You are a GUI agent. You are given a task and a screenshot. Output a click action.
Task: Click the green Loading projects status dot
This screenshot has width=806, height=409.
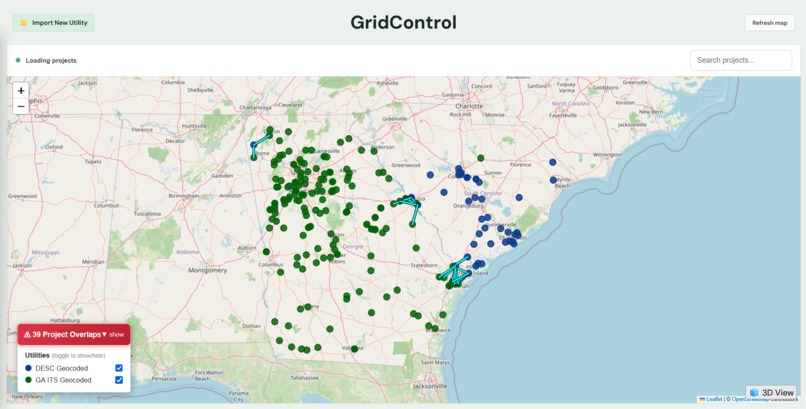[x=18, y=60]
